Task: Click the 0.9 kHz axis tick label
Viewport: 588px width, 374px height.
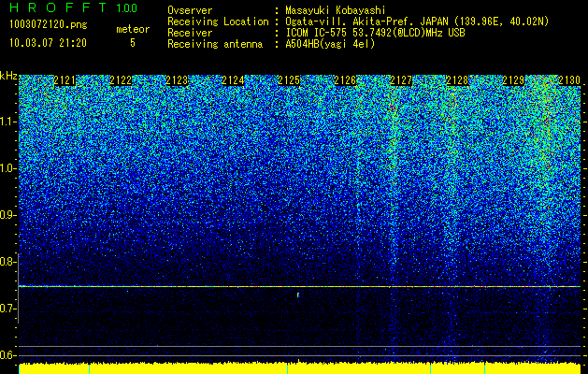Action: pyautogui.click(x=7, y=215)
